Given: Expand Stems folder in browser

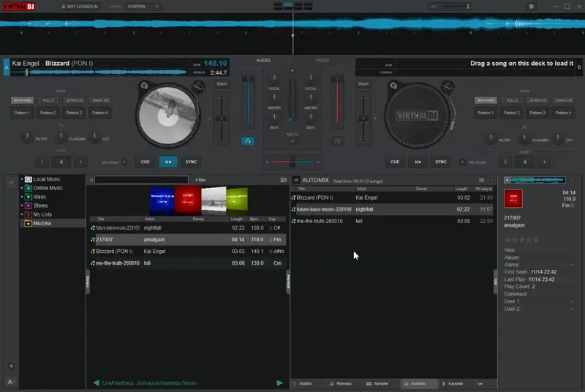Looking at the screenshot, I should tap(22, 206).
